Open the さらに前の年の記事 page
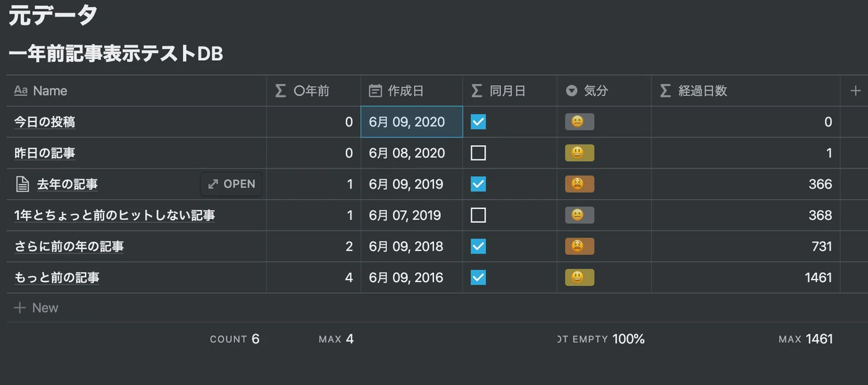The height and width of the screenshot is (385, 868). (69, 246)
